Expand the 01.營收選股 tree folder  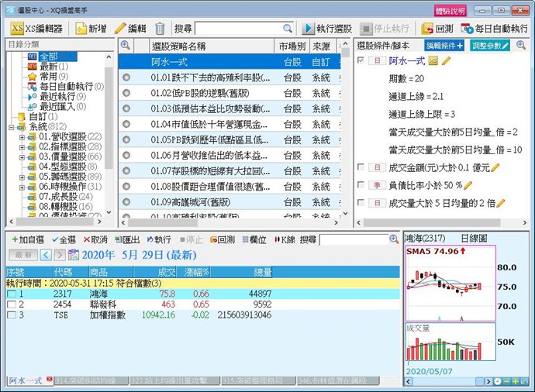22,136
